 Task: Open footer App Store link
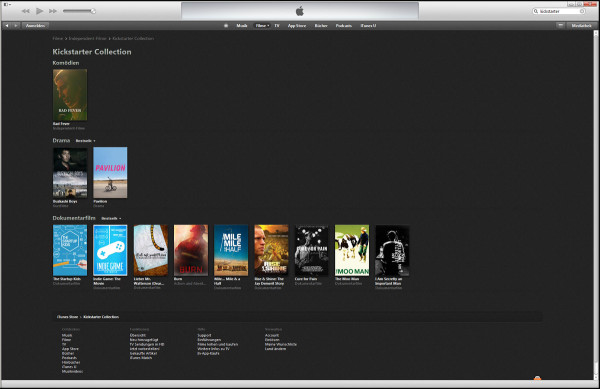coord(70,349)
